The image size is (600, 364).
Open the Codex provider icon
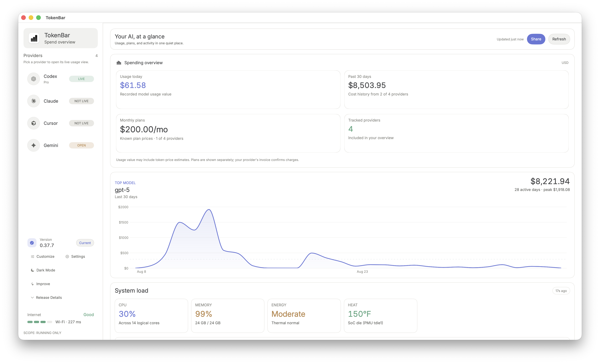pyautogui.click(x=34, y=79)
